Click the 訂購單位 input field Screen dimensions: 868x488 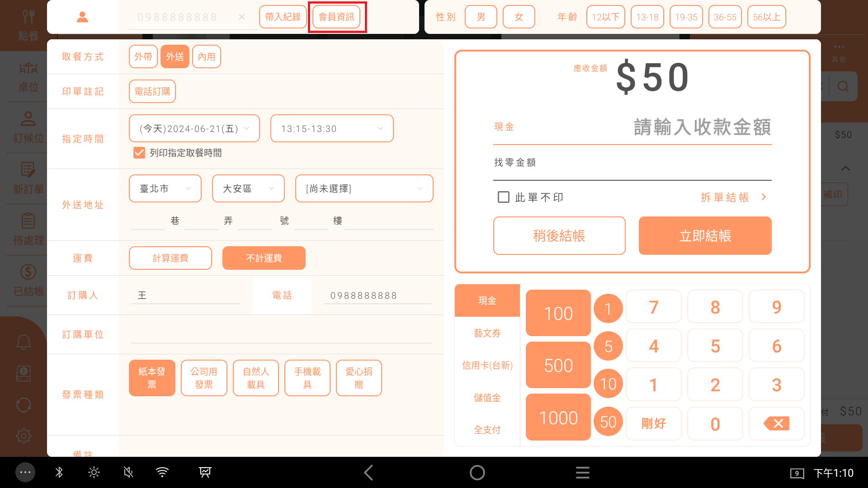click(x=280, y=335)
